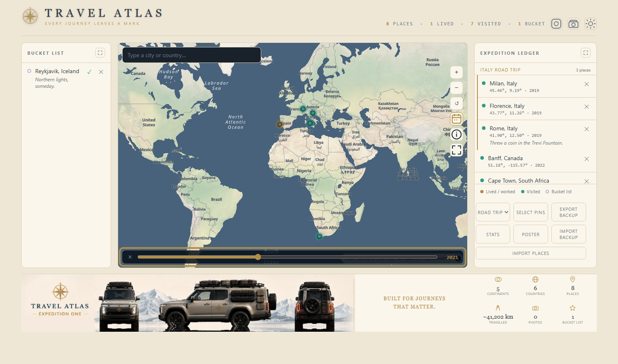
Task: Expand the Bucket List panel
Action: (x=100, y=53)
